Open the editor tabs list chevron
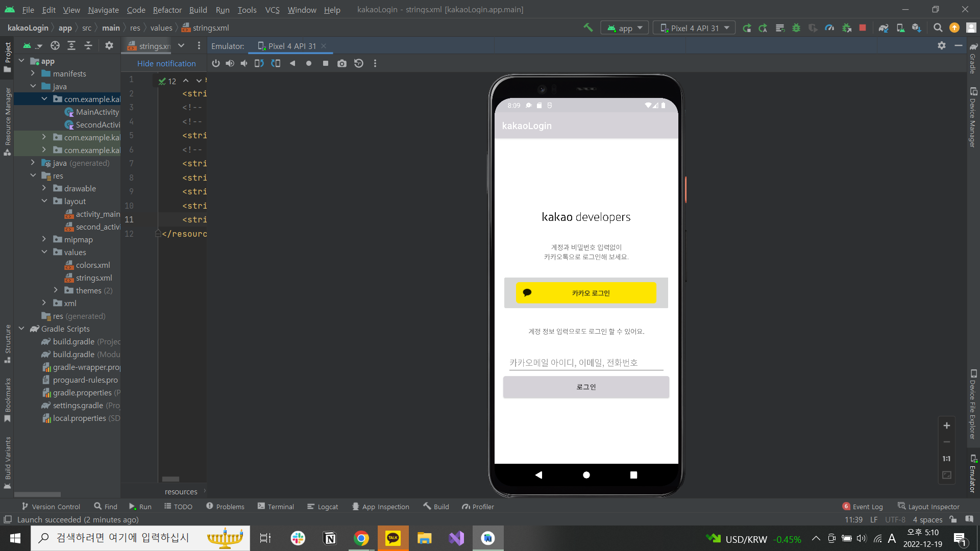Image resolution: width=980 pixels, height=551 pixels. [x=181, y=46]
